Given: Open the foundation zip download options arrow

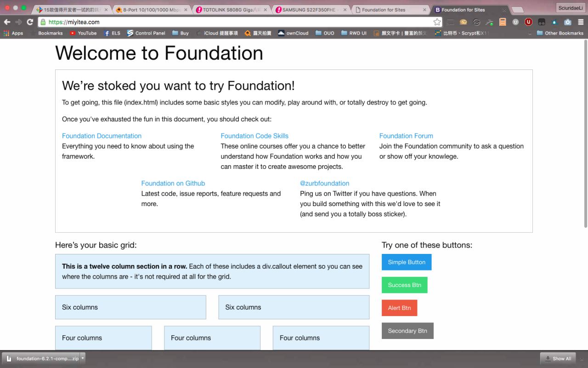Looking at the screenshot, I should [x=83, y=358].
